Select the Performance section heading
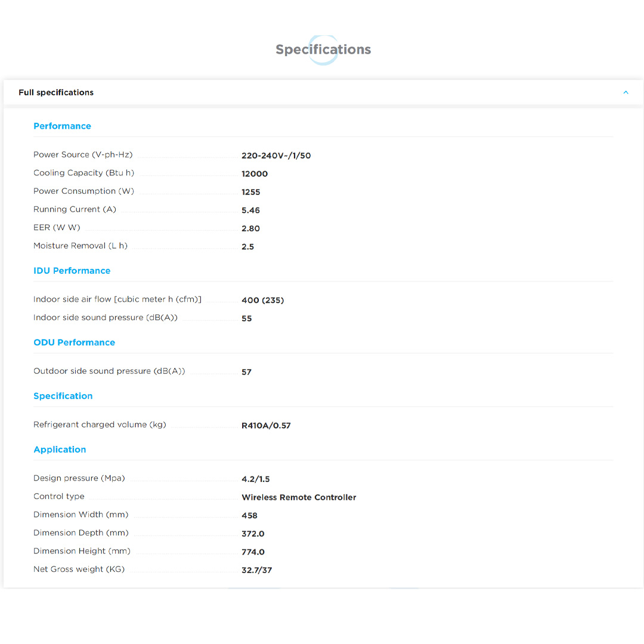 62,126
